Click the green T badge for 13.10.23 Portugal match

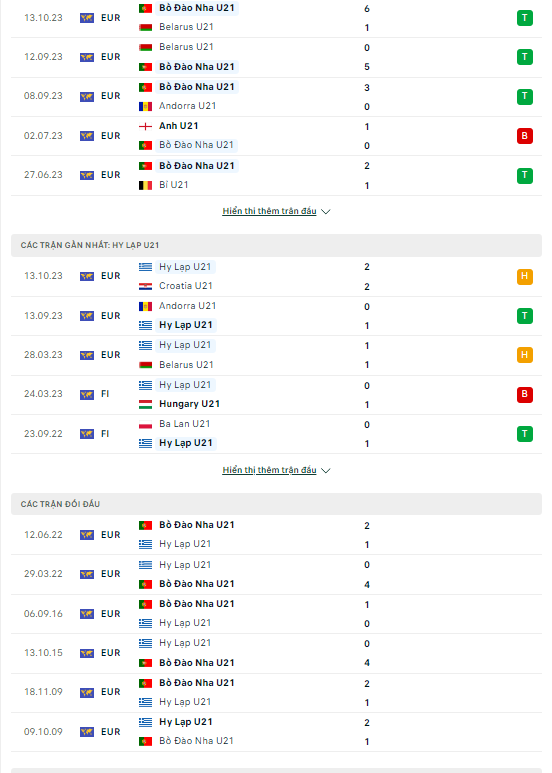pyautogui.click(x=524, y=18)
